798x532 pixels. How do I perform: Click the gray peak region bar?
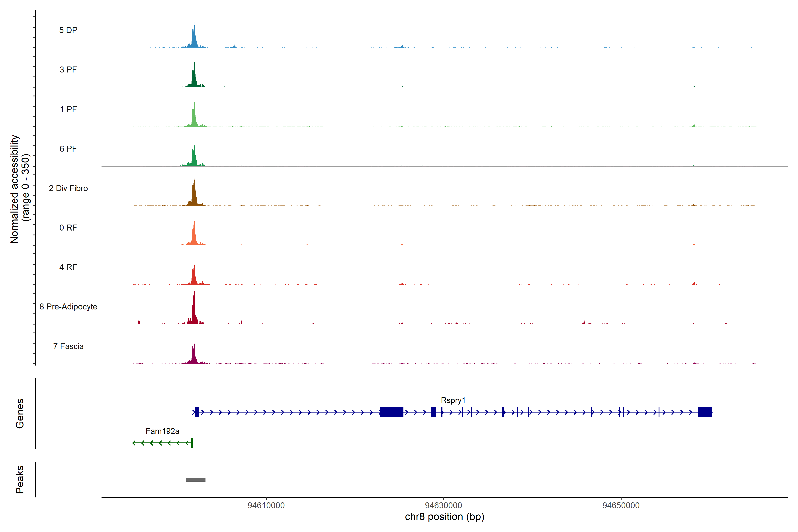(x=196, y=480)
